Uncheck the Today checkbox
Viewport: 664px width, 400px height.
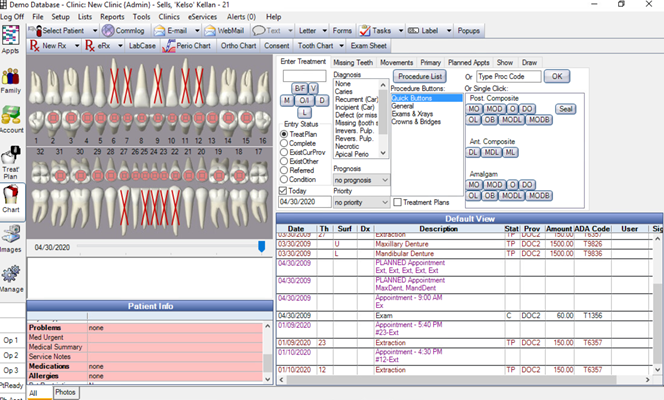(x=283, y=191)
